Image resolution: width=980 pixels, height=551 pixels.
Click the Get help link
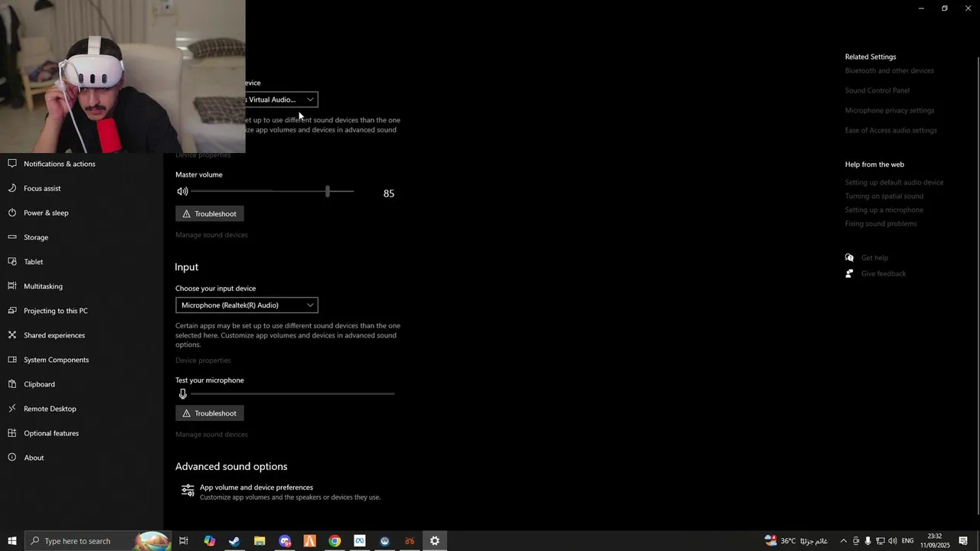874,258
